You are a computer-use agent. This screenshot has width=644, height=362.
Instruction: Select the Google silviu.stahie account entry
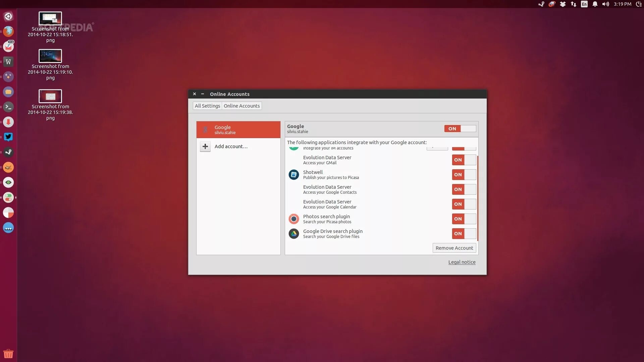click(238, 130)
